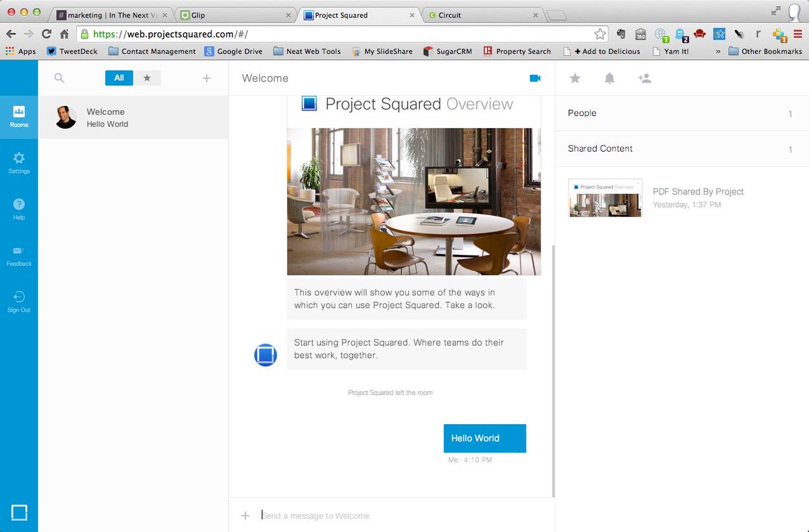809x532 pixels.
Task: Open the My SlideShare bookmark
Action: pyautogui.click(x=382, y=51)
